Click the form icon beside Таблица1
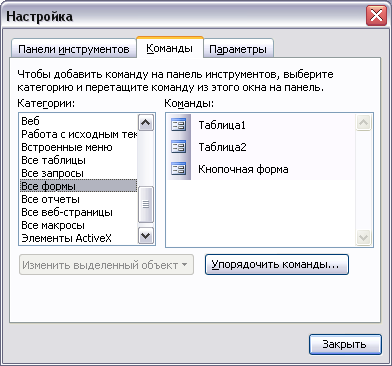Screen dimensions: 392x366 (179, 125)
